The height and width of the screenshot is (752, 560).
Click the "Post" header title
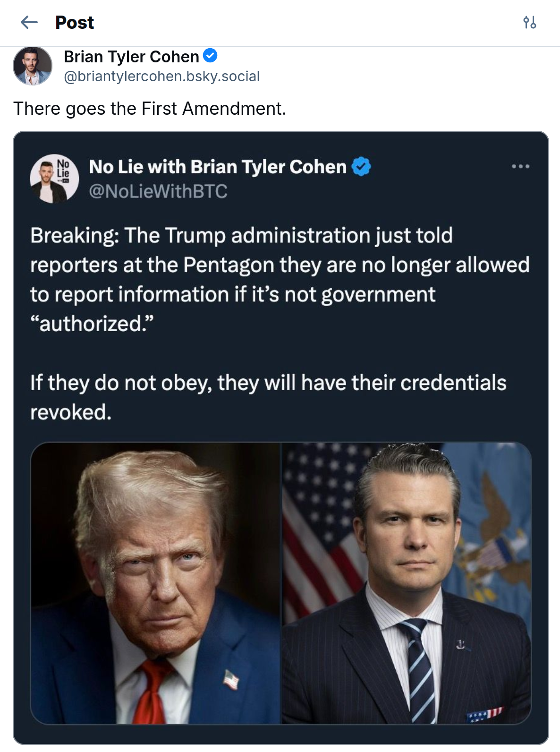click(75, 22)
